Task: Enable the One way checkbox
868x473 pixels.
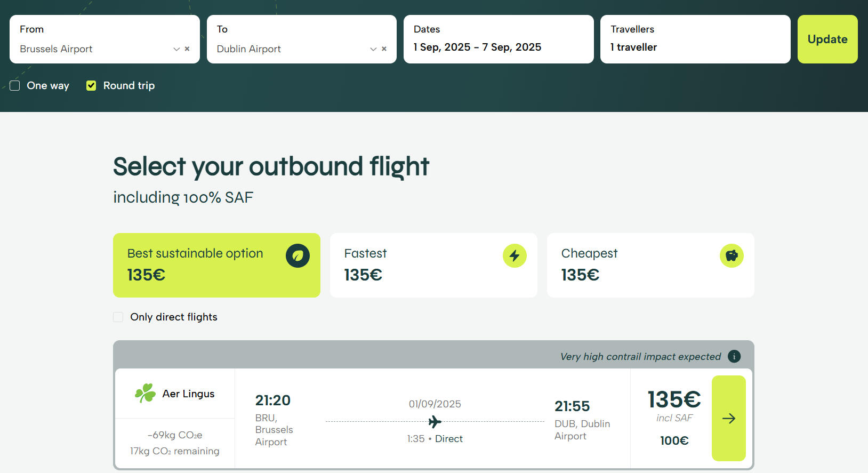Action: click(x=15, y=86)
